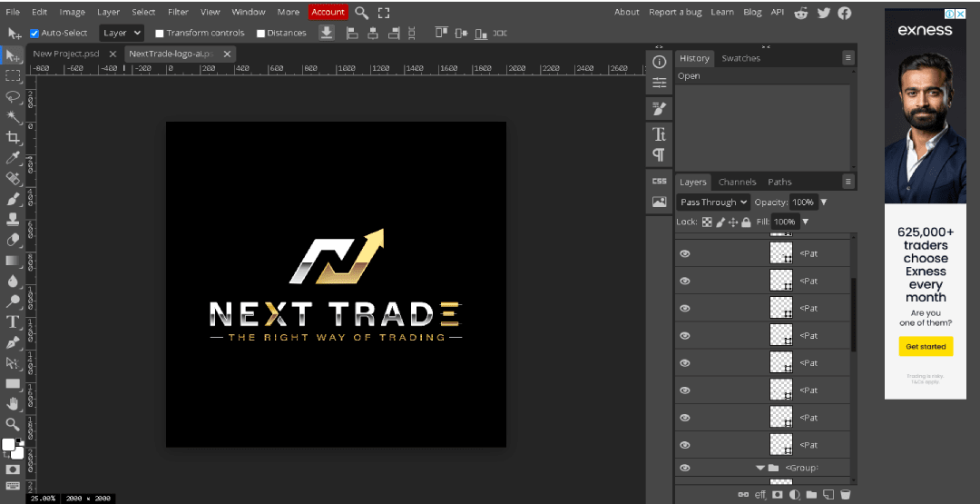Open the Opacity slider arrow

click(823, 202)
